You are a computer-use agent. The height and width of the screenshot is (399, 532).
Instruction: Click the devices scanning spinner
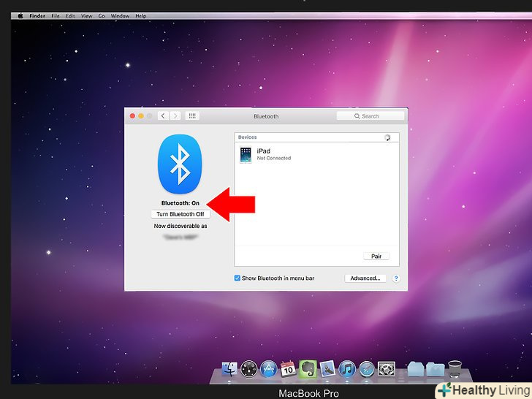click(x=387, y=137)
